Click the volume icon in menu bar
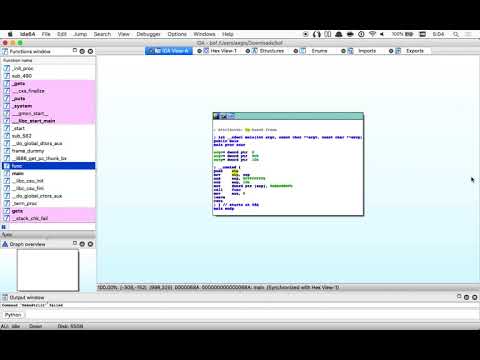The width and height of the screenshot is (480, 360). click(382, 34)
